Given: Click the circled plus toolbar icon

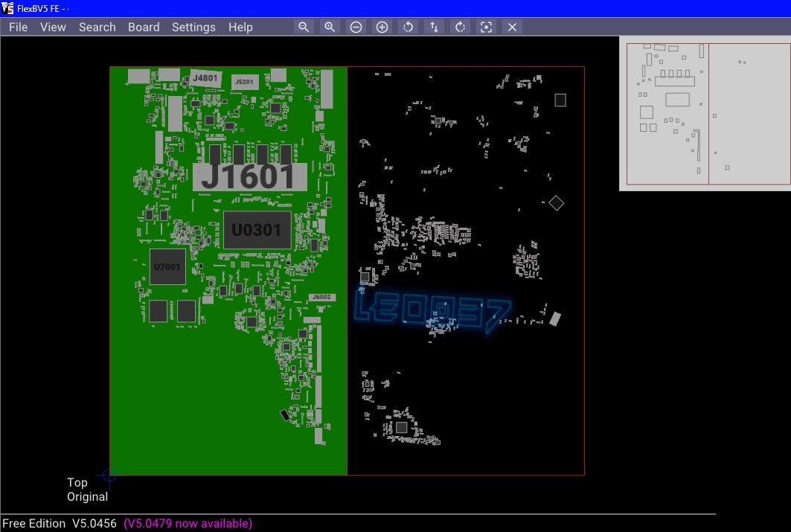Looking at the screenshot, I should click(x=382, y=28).
